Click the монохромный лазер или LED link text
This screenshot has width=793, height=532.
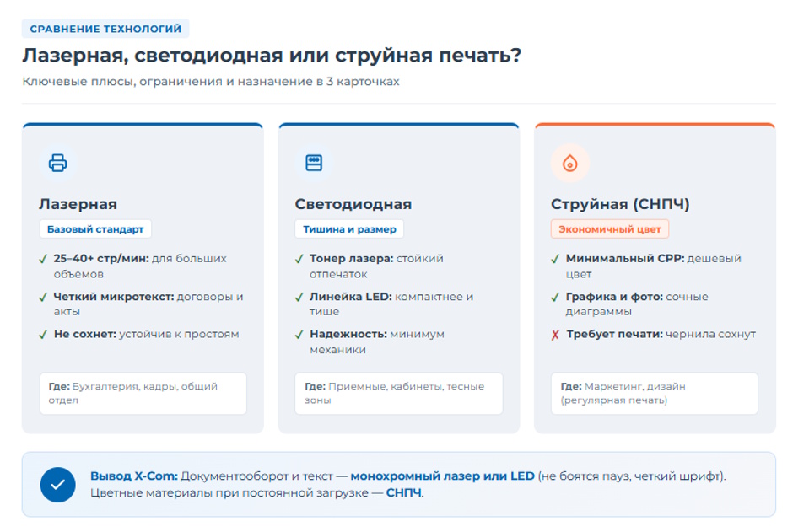point(442,476)
